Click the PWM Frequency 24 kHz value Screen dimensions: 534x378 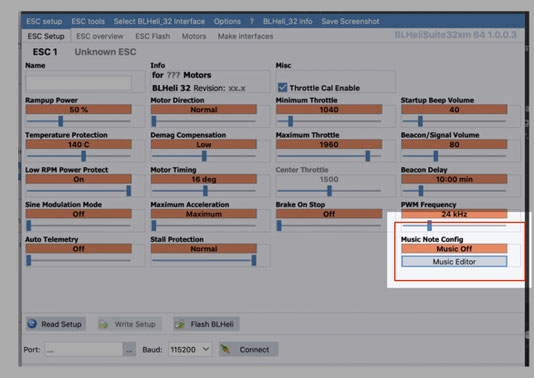point(454,214)
